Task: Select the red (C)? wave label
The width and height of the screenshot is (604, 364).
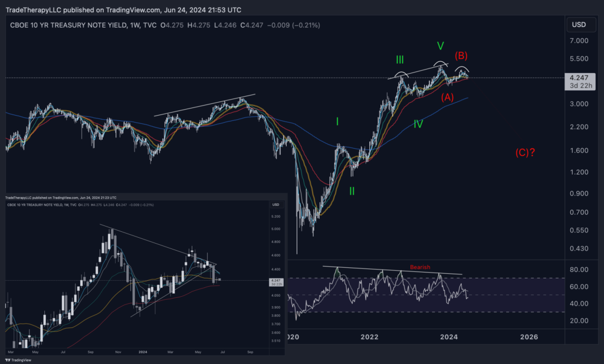Action: tap(525, 152)
